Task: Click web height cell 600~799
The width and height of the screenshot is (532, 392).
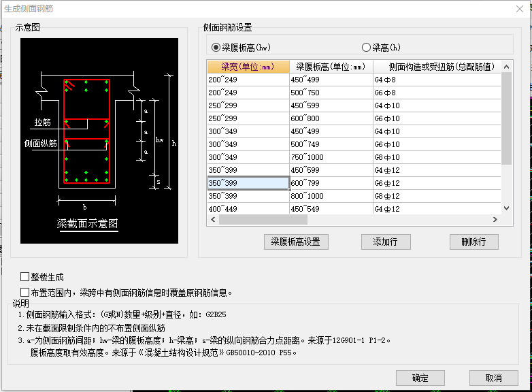Action: [331, 183]
